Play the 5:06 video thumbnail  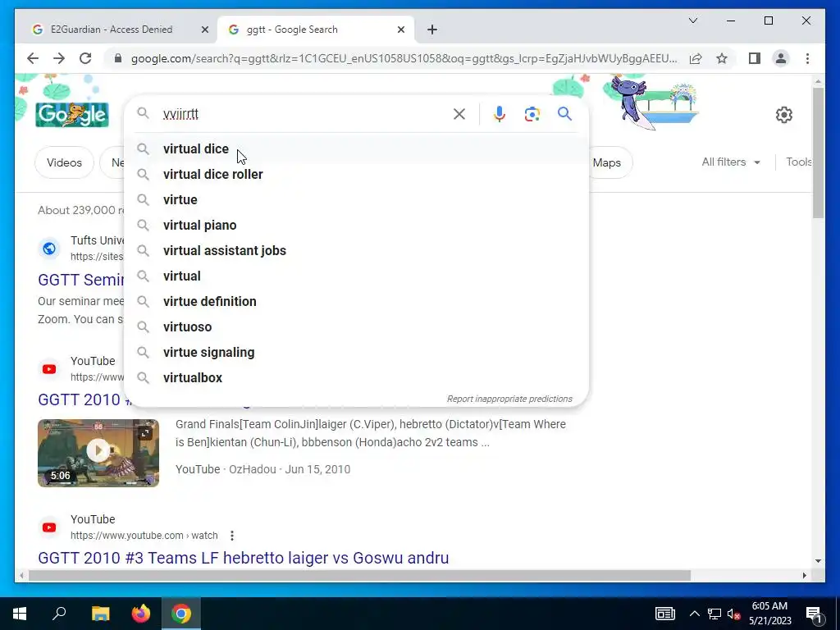pyautogui.click(x=98, y=453)
